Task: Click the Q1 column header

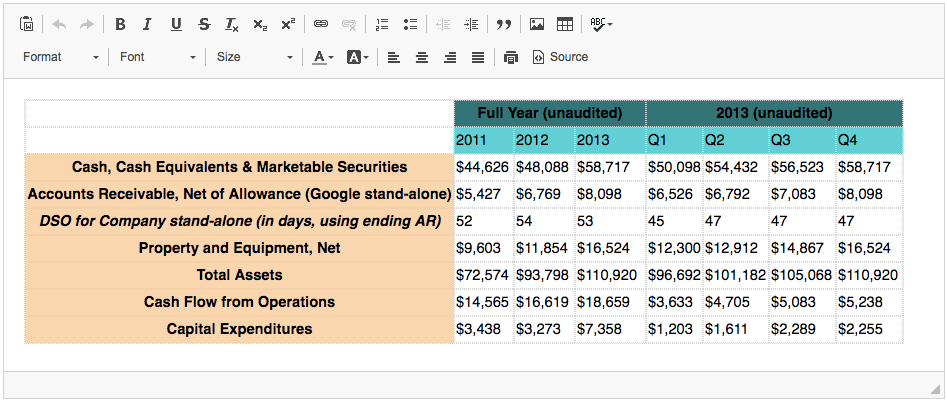Action: click(674, 140)
